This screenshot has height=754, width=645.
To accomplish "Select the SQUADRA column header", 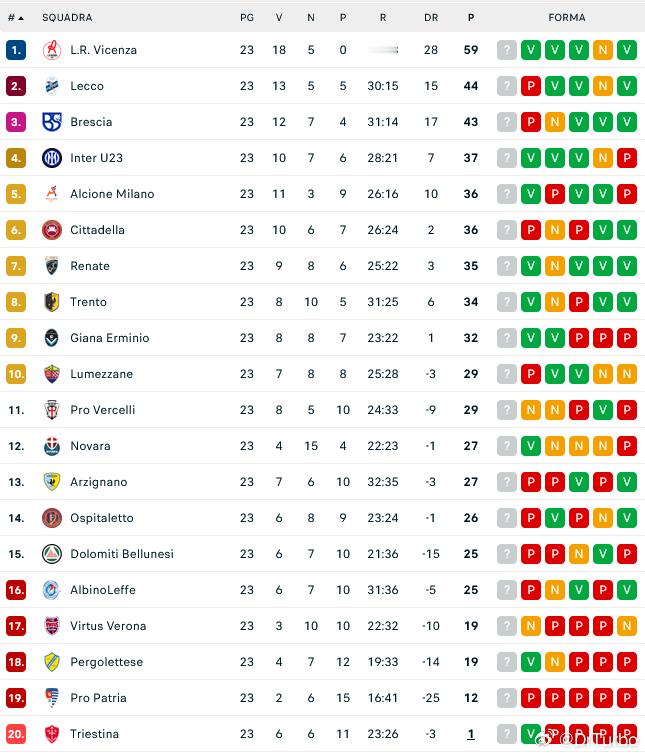I will pyautogui.click(x=67, y=18).
